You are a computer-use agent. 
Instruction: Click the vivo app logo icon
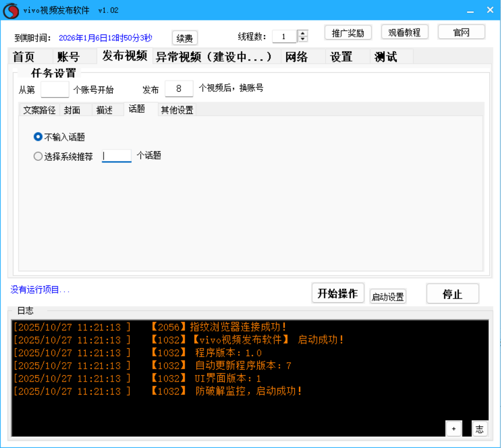coord(10,10)
